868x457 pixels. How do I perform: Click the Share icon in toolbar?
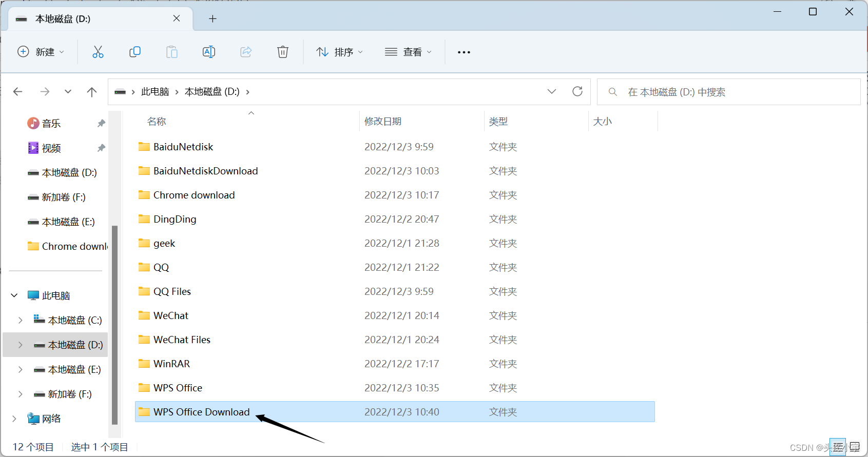pos(246,52)
